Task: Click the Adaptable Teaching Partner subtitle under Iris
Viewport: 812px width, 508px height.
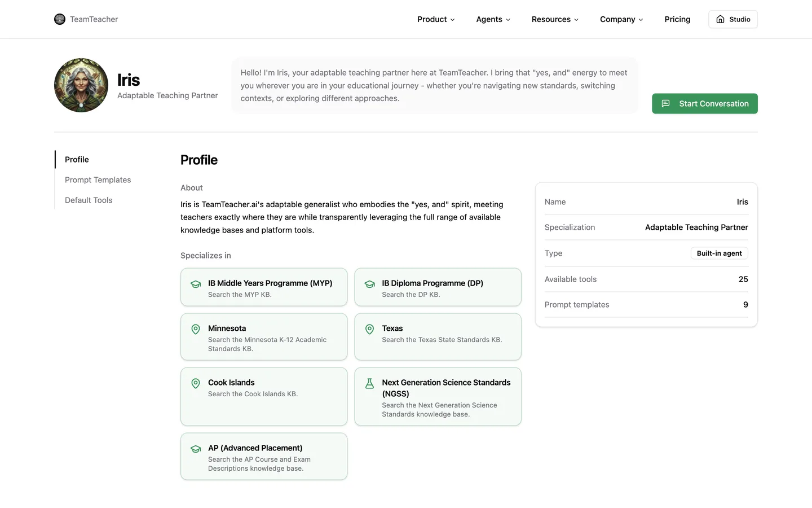Action: [167, 95]
